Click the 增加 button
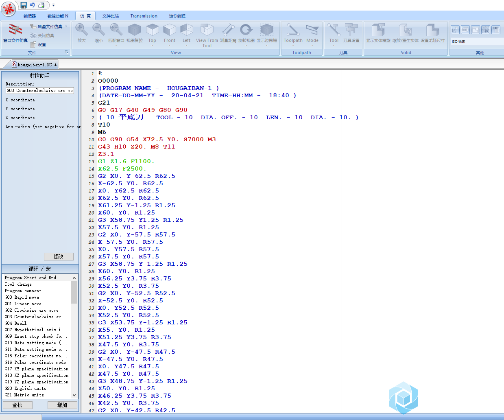 [x=62, y=405]
